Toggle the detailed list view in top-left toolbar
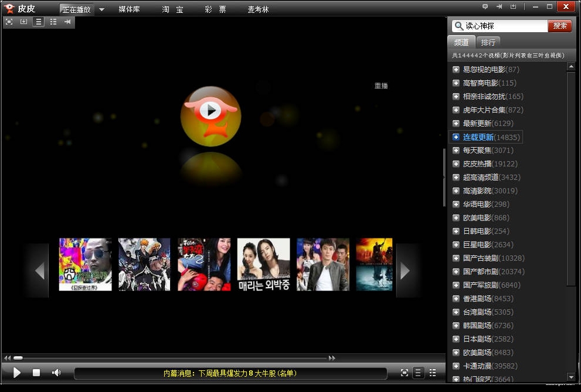 pos(53,22)
